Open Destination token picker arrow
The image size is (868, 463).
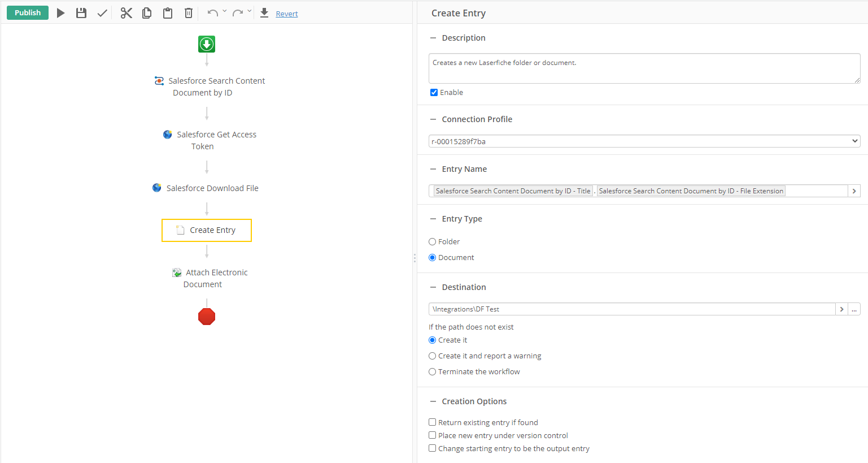(x=841, y=309)
